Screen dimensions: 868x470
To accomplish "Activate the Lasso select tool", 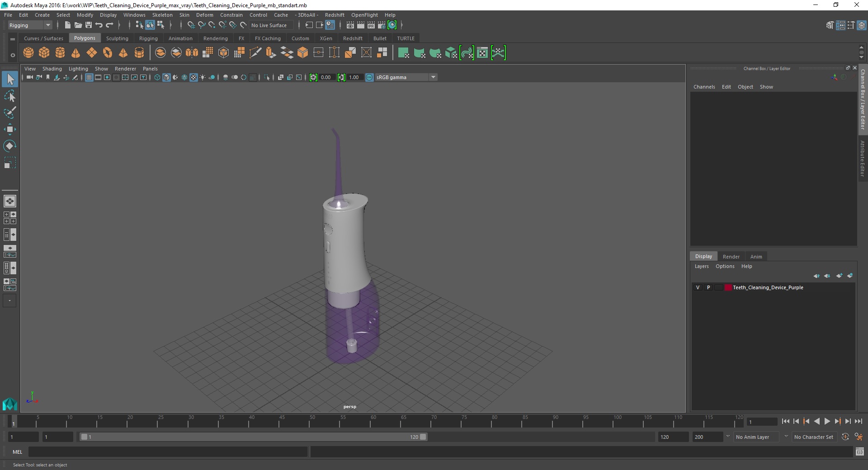I will click(x=10, y=96).
